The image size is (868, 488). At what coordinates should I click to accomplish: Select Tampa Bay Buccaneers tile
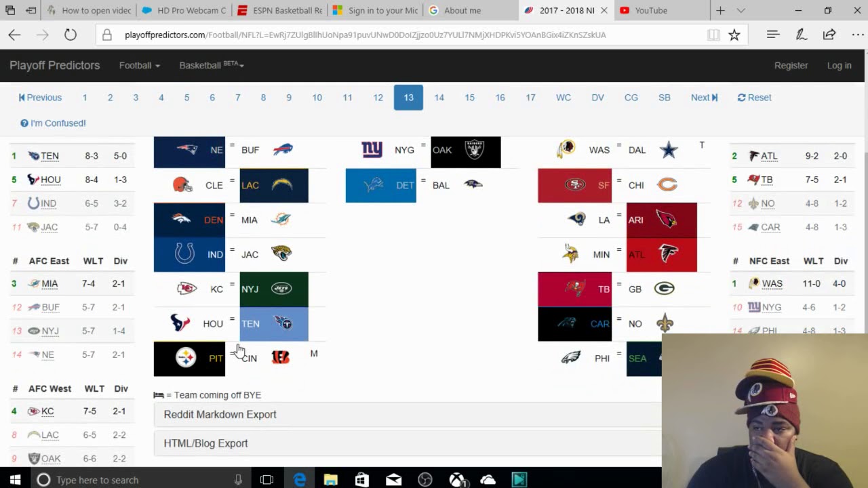[x=575, y=289]
